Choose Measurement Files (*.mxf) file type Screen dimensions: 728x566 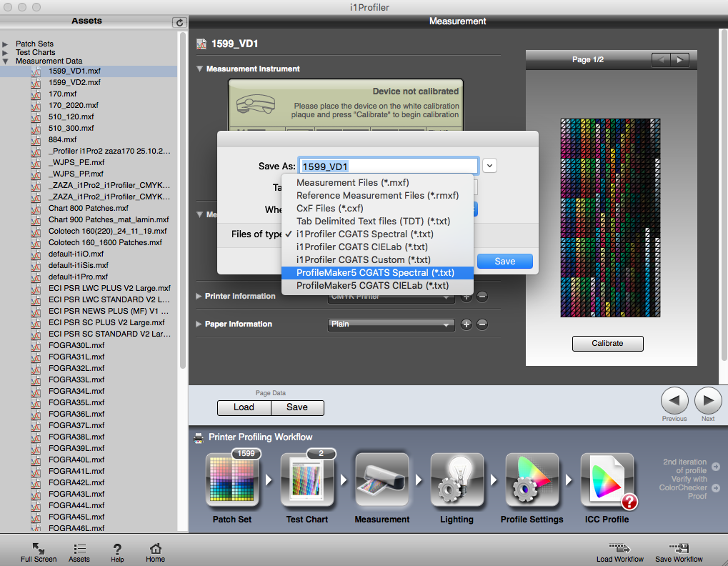pyautogui.click(x=377, y=182)
